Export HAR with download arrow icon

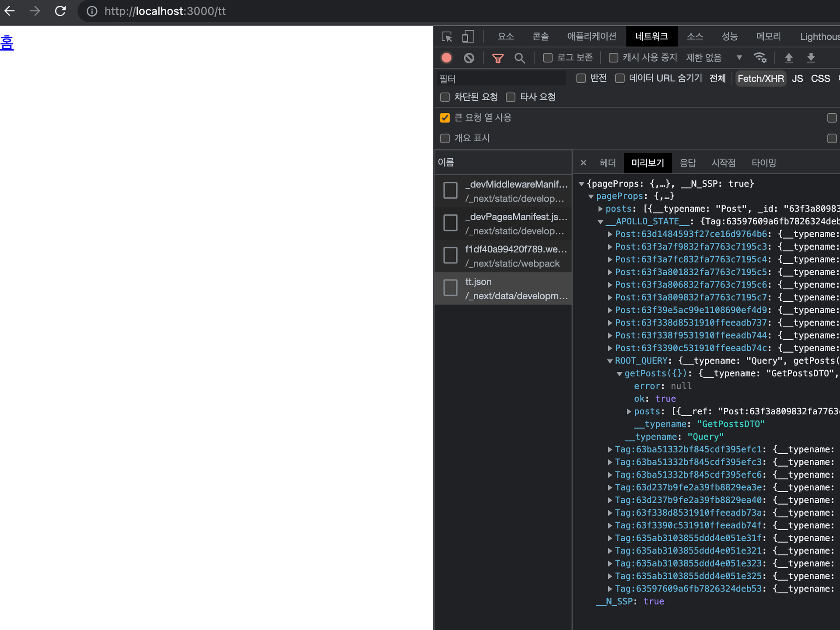click(811, 58)
